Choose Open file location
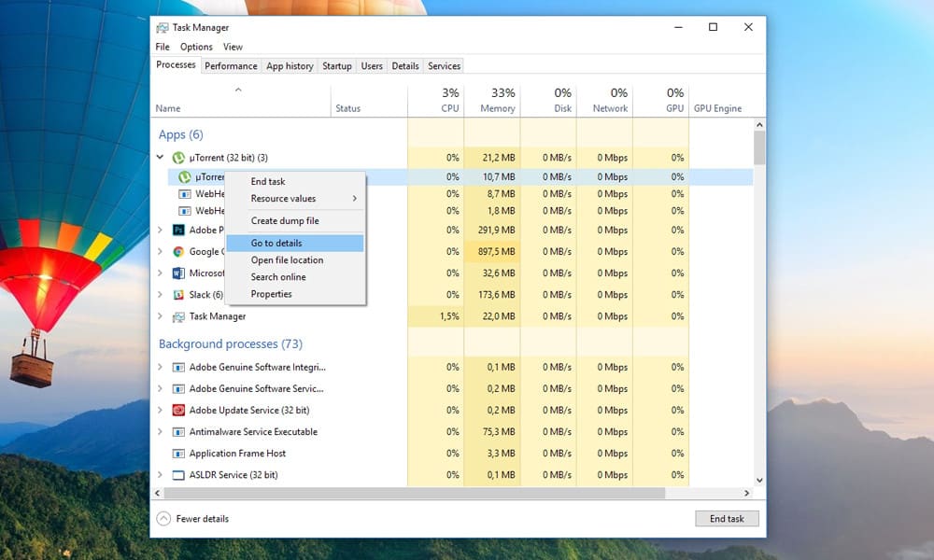This screenshot has width=934, height=560. (x=287, y=260)
